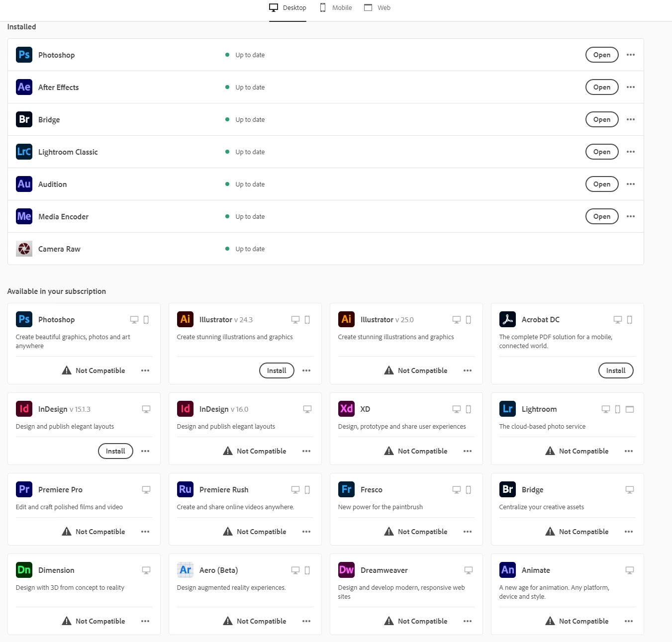Open more options for Audition row
The height and width of the screenshot is (642, 672).
(x=631, y=184)
